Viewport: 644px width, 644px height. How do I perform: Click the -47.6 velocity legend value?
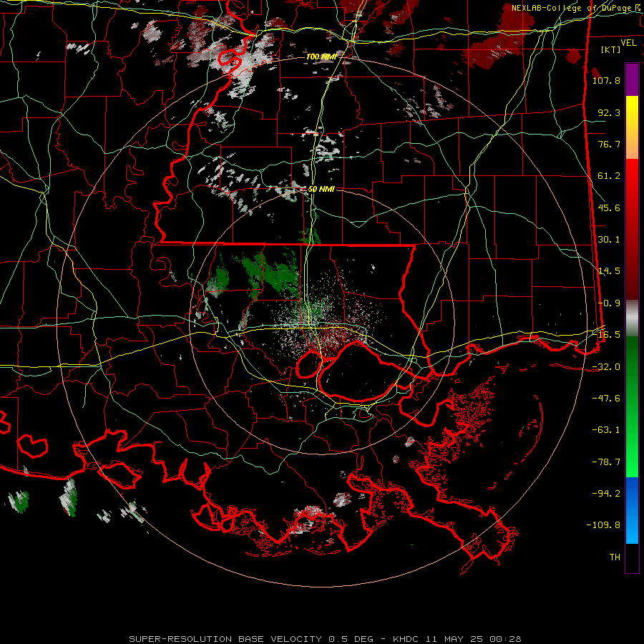tap(606, 399)
